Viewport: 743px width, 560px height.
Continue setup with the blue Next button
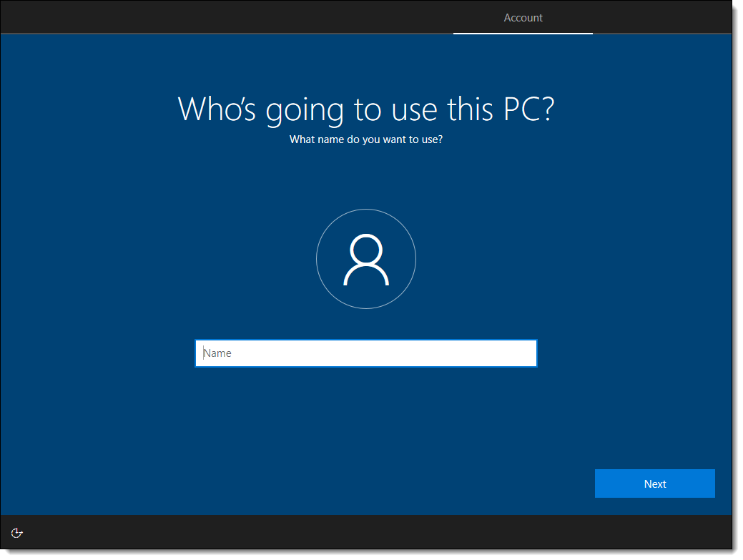pyautogui.click(x=654, y=483)
